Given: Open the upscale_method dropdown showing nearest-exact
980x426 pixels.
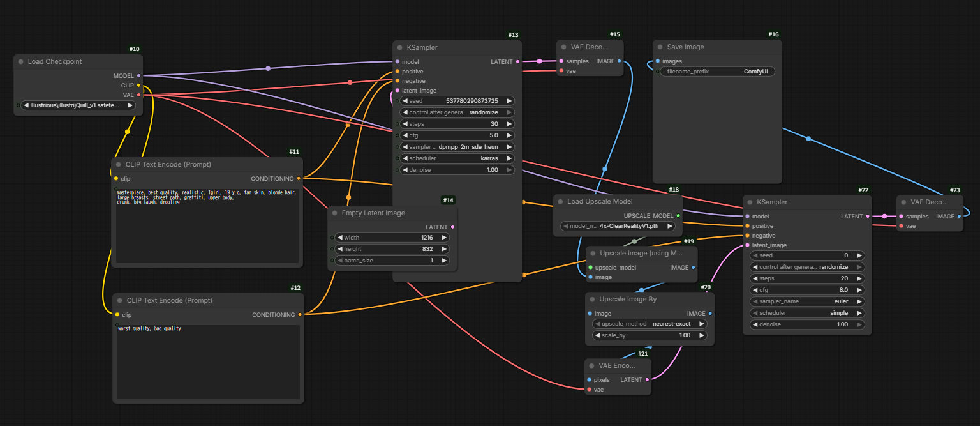Looking at the screenshot, I should [x=650, y=324].
